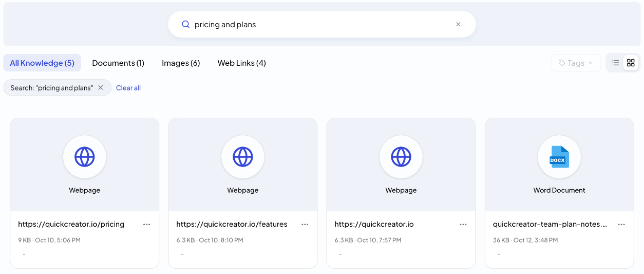
Task: Click the 'Word Document' label
Action: 559,190
